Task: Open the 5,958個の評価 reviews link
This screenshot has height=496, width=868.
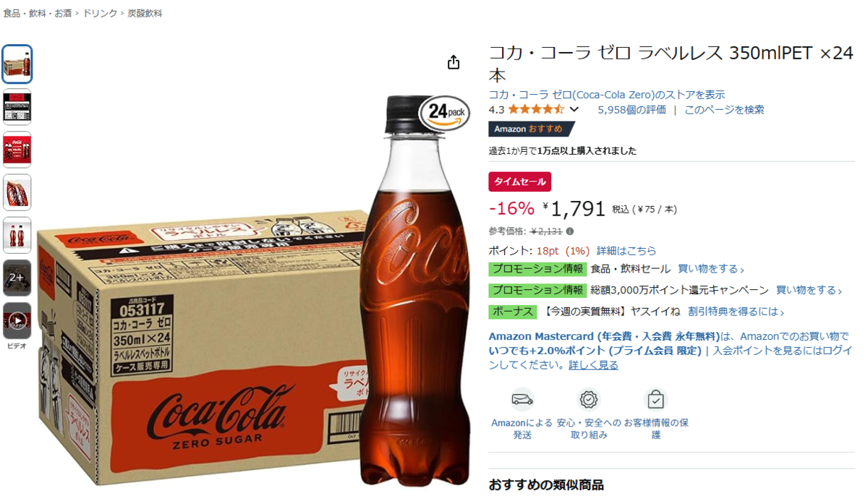Action: tap(631, 110)
